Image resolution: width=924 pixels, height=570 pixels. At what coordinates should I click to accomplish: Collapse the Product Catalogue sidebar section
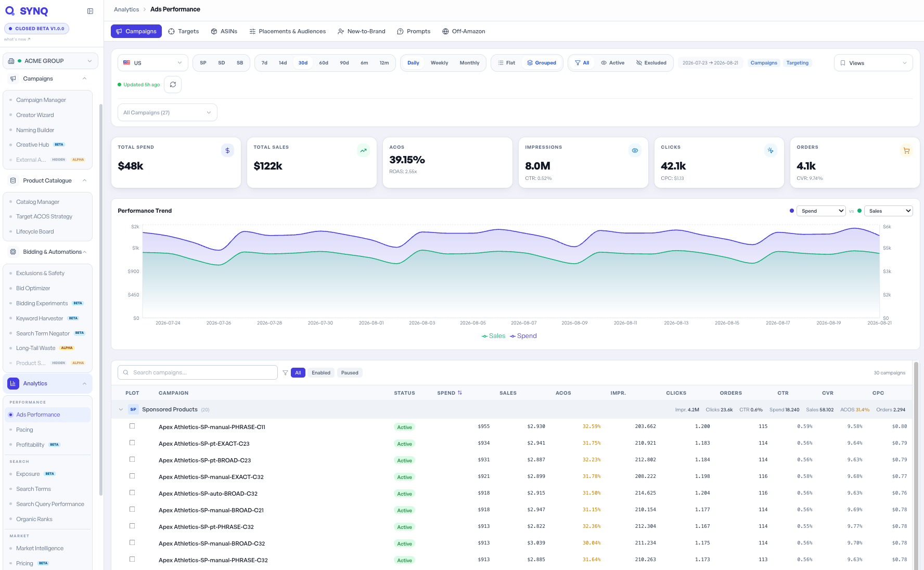tap(84, 180)
